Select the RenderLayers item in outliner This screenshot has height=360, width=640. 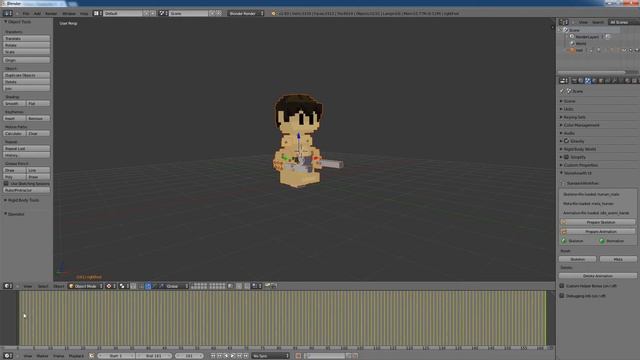click(587, 37)
